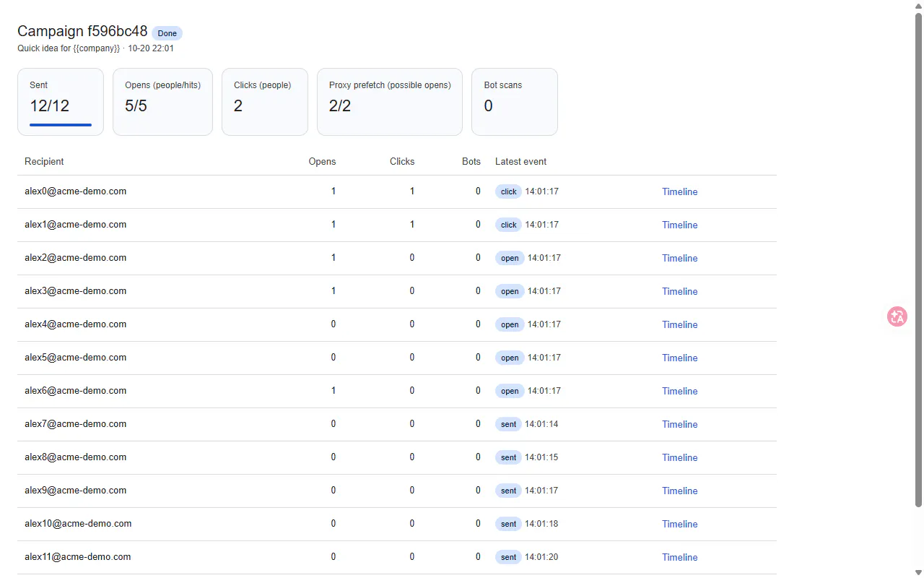Click the sent badge for alex7

[508, 424]
